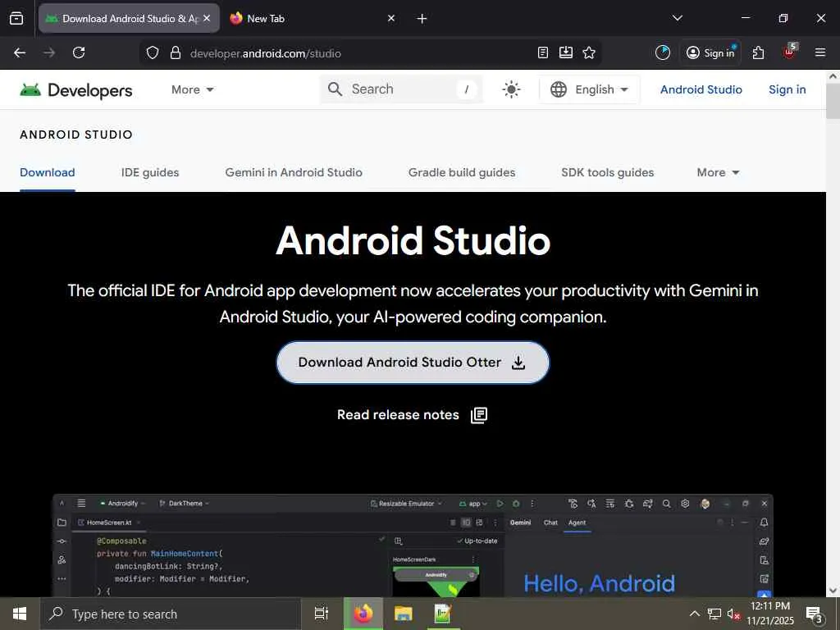Show hidden system tray icons chevron
This screenshot has width=840, height=630.
click(694, 614)
